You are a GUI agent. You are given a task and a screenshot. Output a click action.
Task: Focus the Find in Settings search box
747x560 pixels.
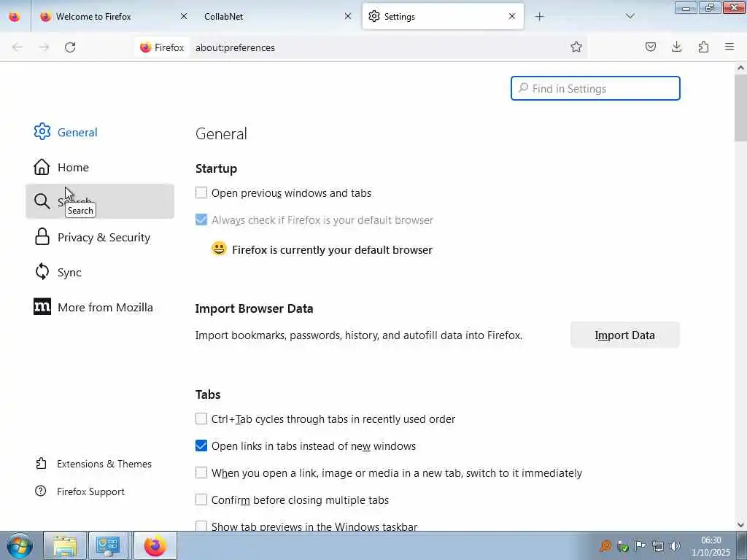(x=595, y=88)
